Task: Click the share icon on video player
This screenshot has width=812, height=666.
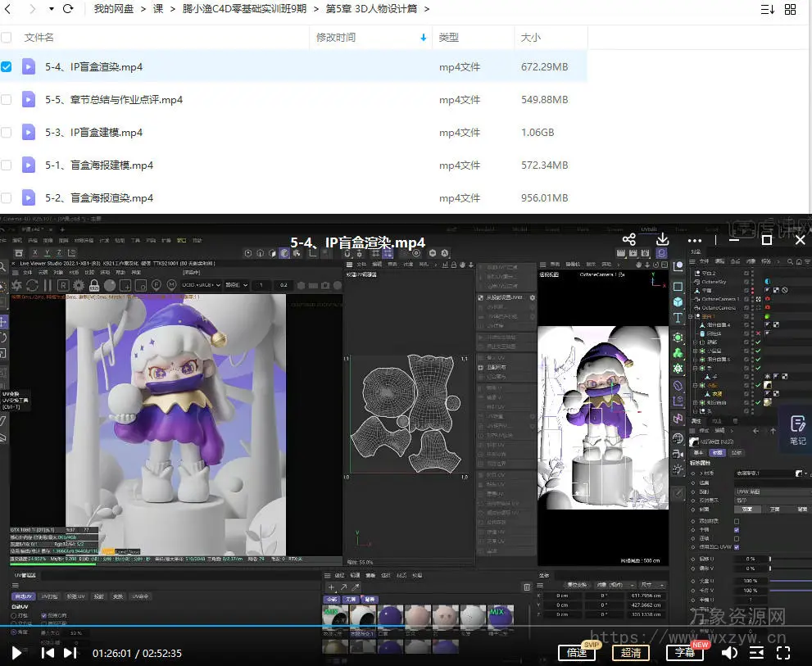Action: (629, 239)
